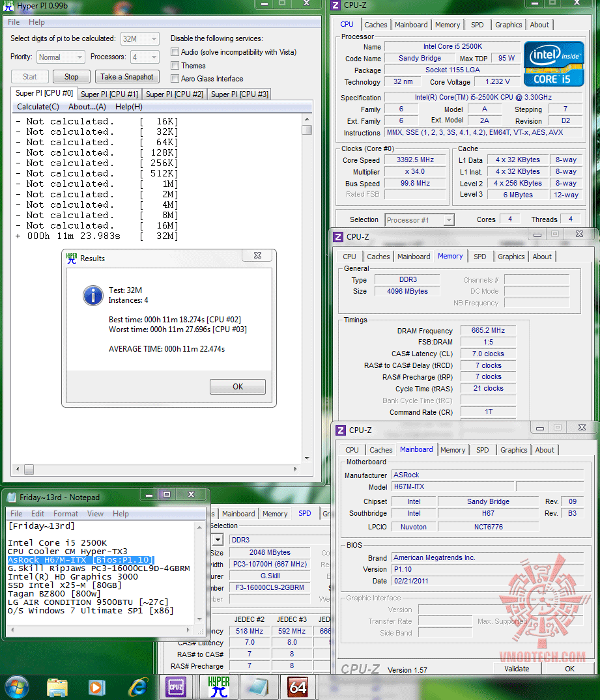Click CPU-Z Memory window title icon

pyautogui.click(x=338, y=236)
